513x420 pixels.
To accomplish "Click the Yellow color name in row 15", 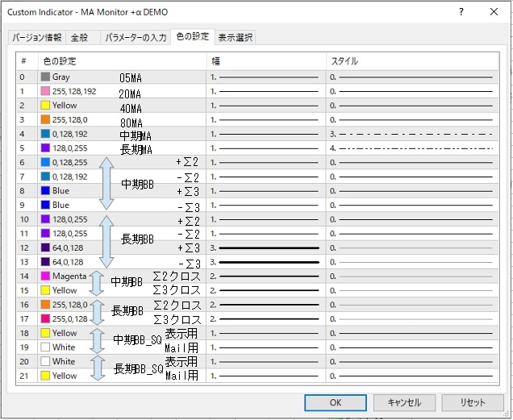I will click(65, 290).
